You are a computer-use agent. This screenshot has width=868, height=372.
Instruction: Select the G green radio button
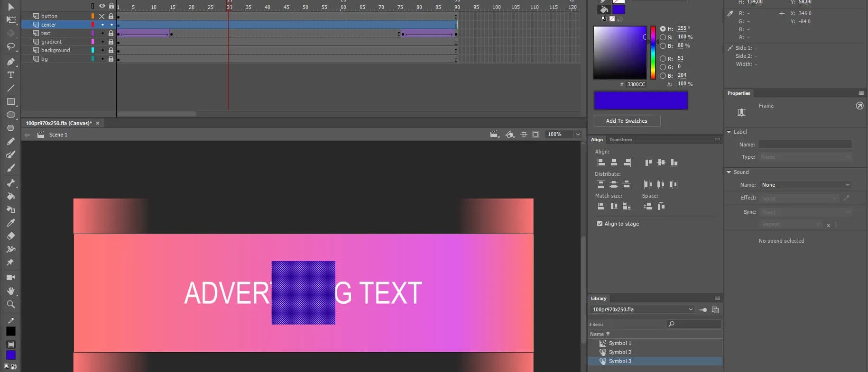pyautogui.click(x=663, y=67)
